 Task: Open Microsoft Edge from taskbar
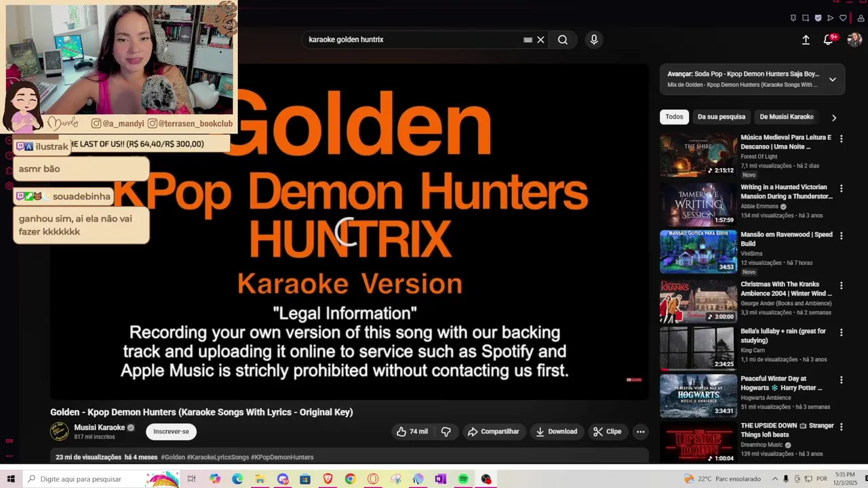coord(237,479)
